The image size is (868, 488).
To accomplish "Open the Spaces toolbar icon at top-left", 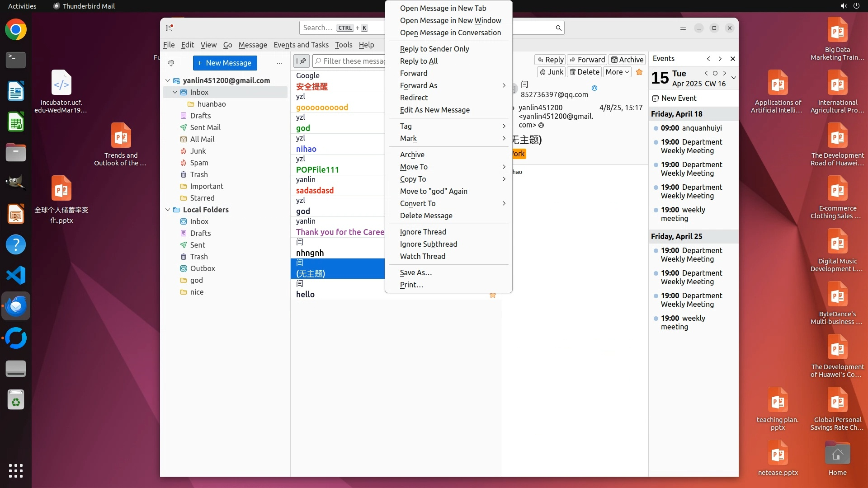I will 170,28.
